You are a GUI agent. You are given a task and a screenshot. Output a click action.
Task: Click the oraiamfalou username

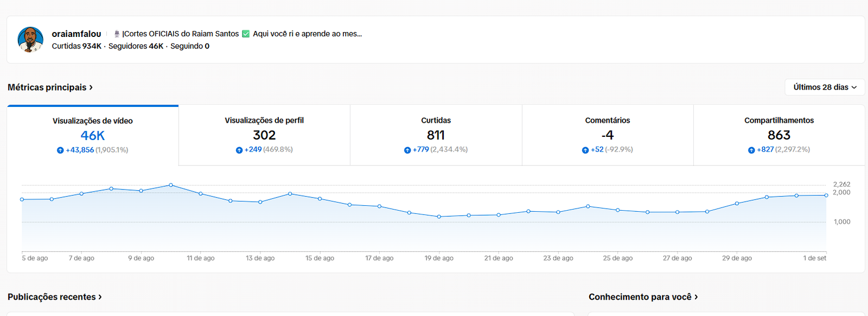point(76,34)
